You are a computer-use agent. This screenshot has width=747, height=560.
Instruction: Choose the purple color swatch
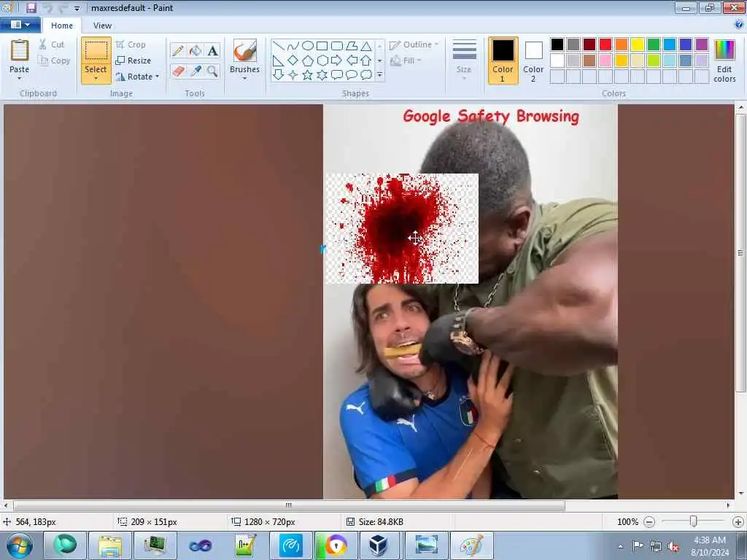pyautogui.click(x=702, y=44)
